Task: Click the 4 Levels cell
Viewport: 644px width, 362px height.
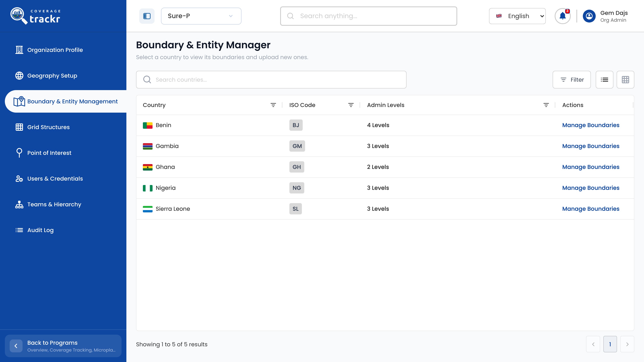Action: (x=378, y=125)
